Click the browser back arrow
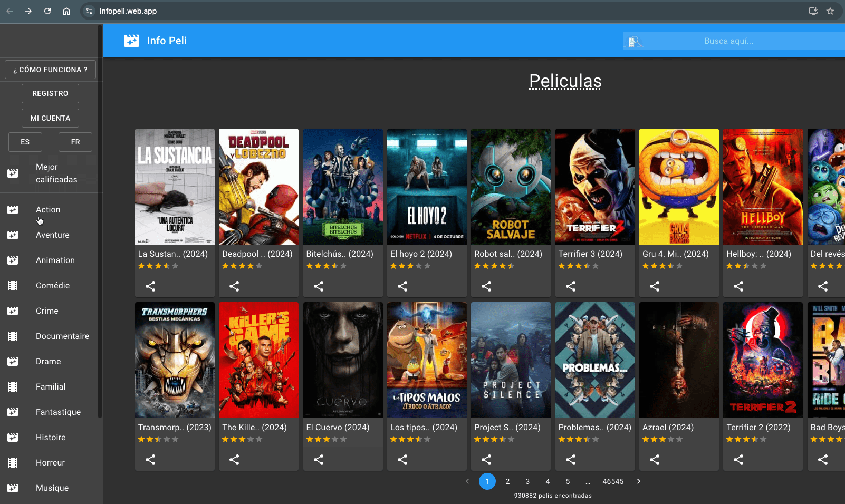The height and width of the screenshot is (504, 845). click(9, 11)
